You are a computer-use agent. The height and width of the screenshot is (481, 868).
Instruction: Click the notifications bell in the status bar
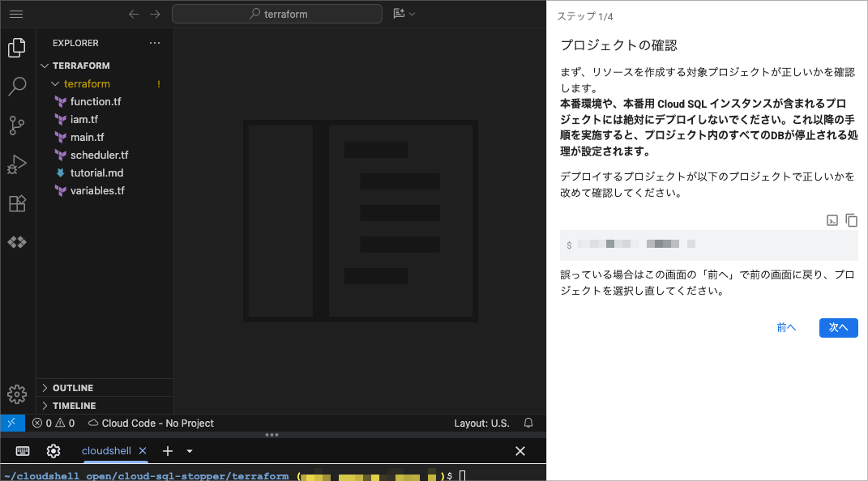(x=528, y=423)
